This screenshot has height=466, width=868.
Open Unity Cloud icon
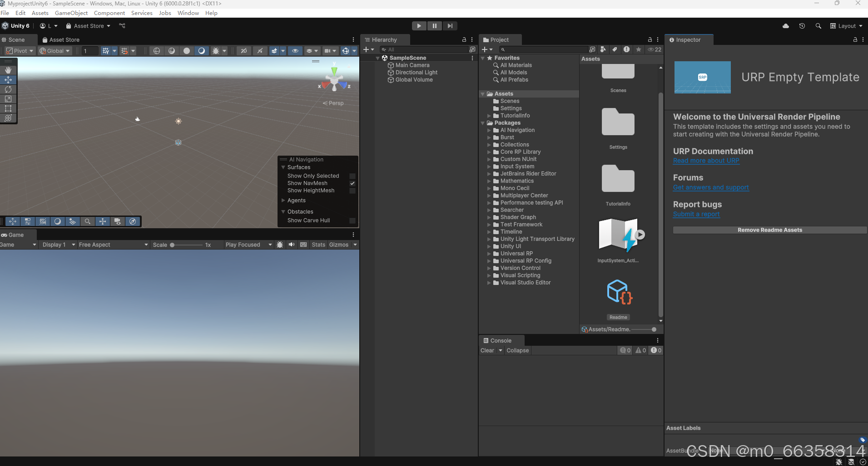[786, 26]
